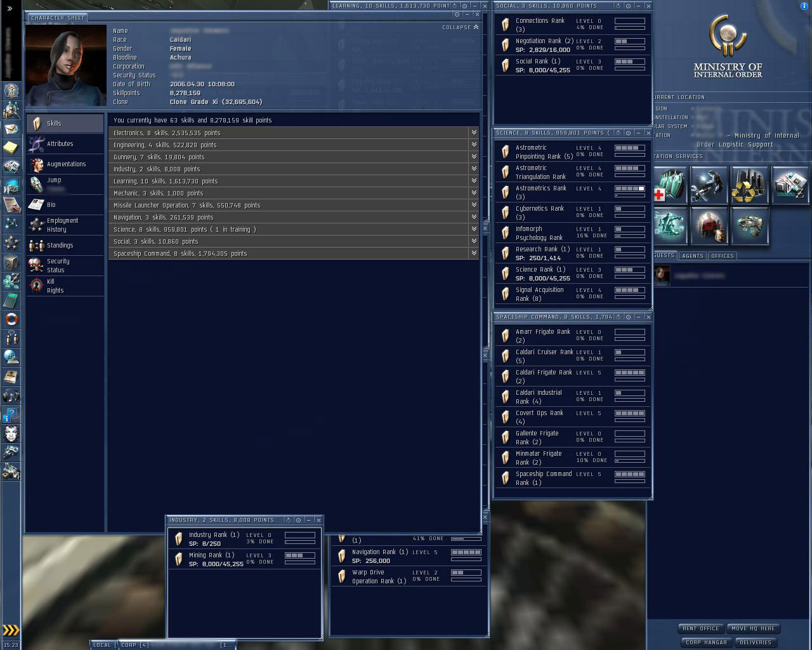The height and width of the screenshot is (650, 812).
Task: Open the Kill Rights tab
Action: click(x=65, y=286)
